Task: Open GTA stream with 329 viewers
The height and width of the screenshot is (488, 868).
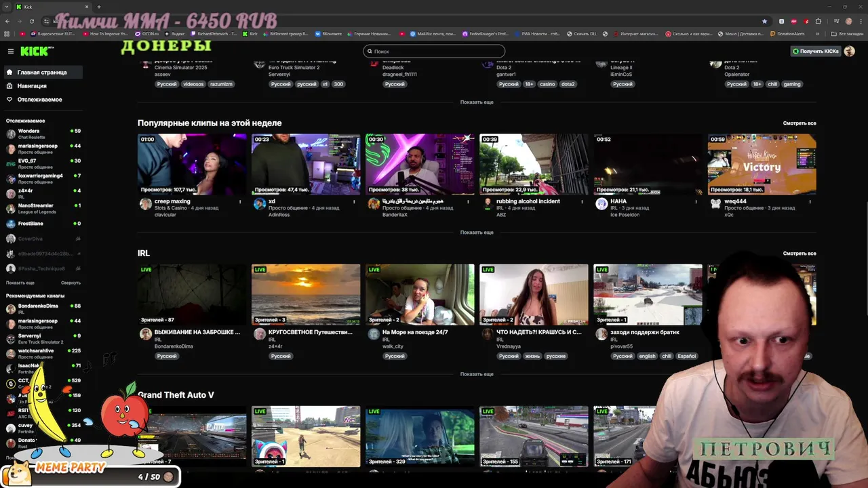Action: (x=420, y=436)
